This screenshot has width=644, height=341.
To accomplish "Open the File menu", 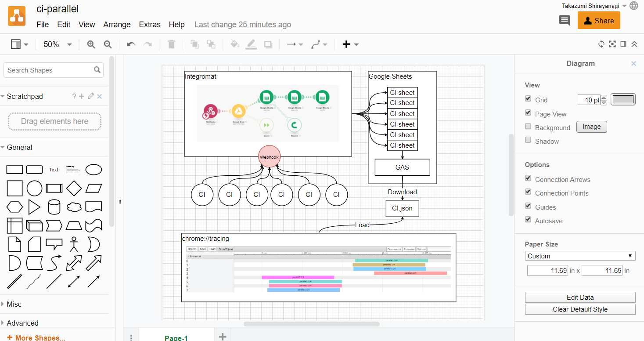I will [43, 25].
